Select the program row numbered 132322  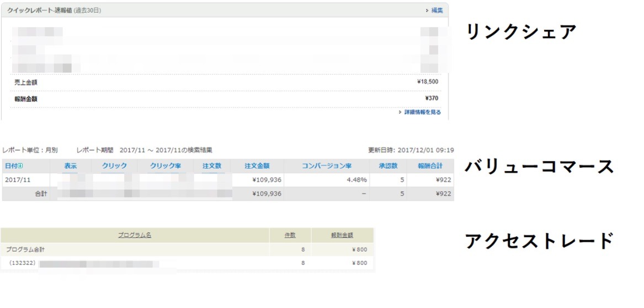coord(23,263)
